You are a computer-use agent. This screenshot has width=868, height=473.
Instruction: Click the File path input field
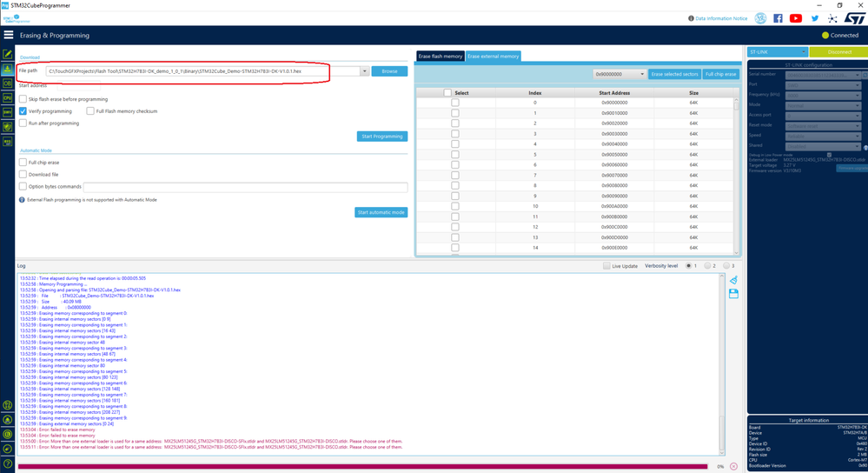pyautogui.click(x=203, y=71)
